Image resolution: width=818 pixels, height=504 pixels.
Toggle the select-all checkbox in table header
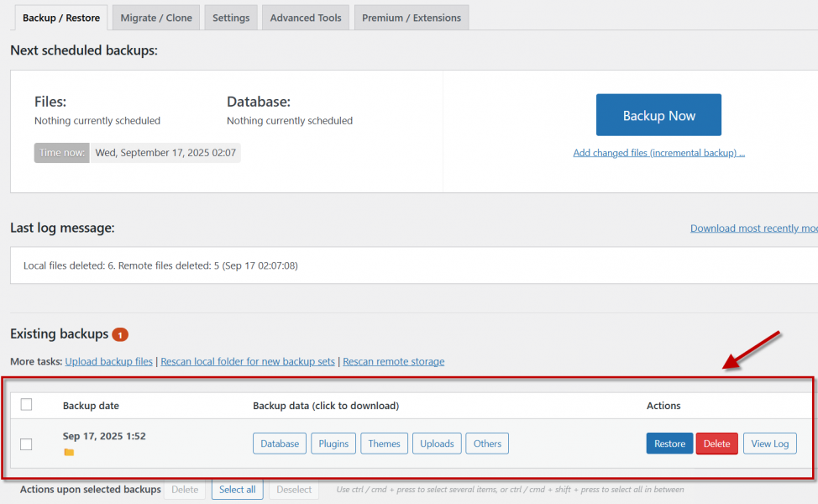tap(26, 405)
